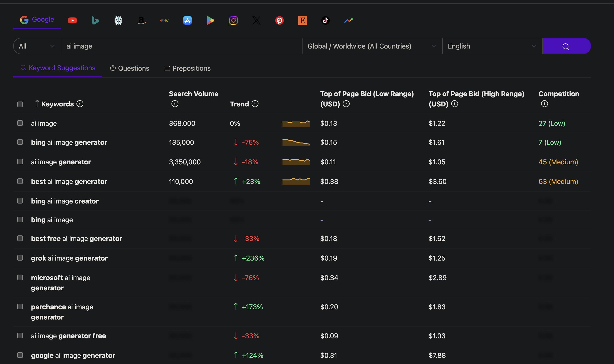The image size is (614, 364).
Task: Switch to the YouTube keyword source
Action: click(72, 20)
